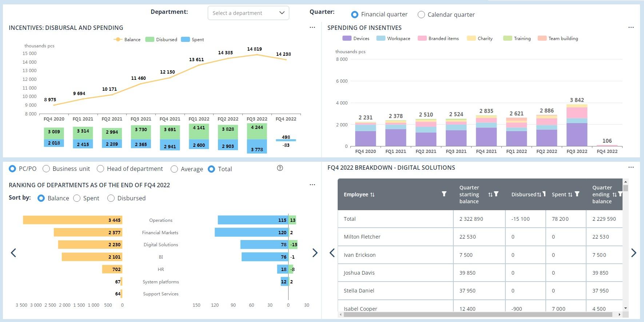Viewport: 644px width, 322px height.
Task: Open FQ4 2022 Breakdown panel menu
Action: [x=631, y=168]
